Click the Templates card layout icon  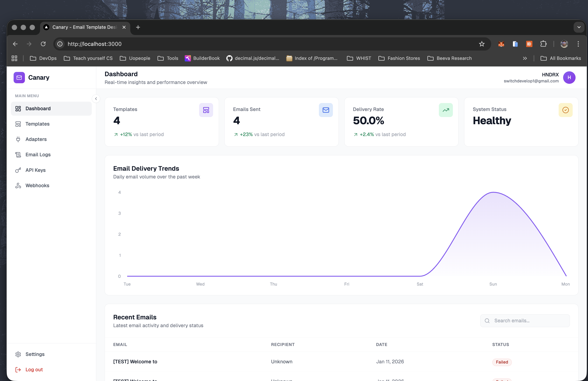coord(206,110)
